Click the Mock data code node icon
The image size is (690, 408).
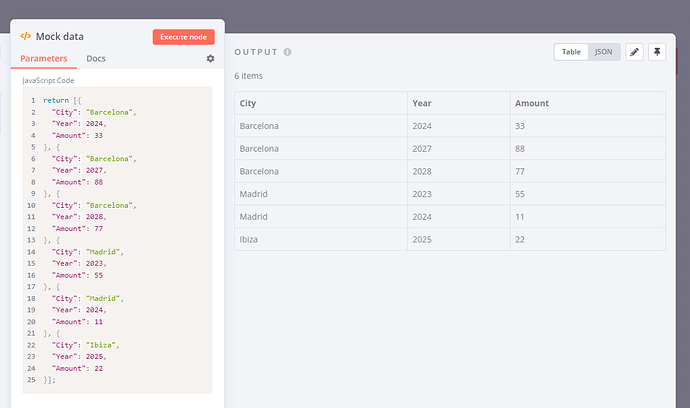click(26, 36)
